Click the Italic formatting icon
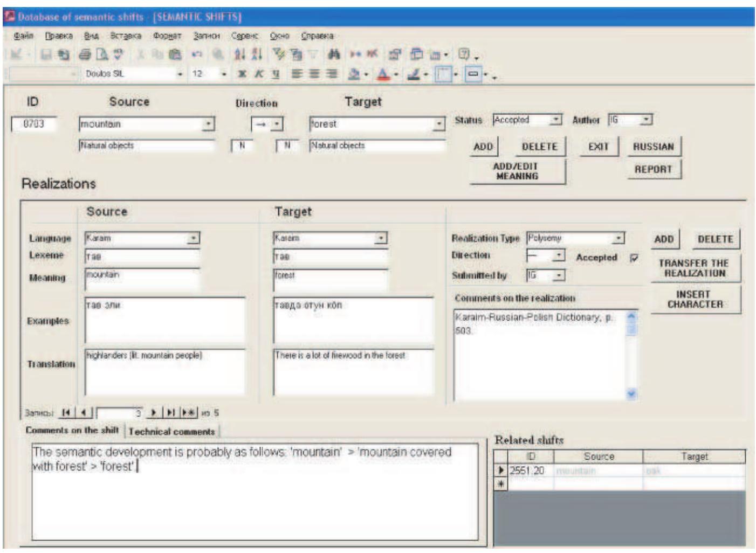This screenshot has height=553, width=756. pyautogui.click(x=259, y=74)
